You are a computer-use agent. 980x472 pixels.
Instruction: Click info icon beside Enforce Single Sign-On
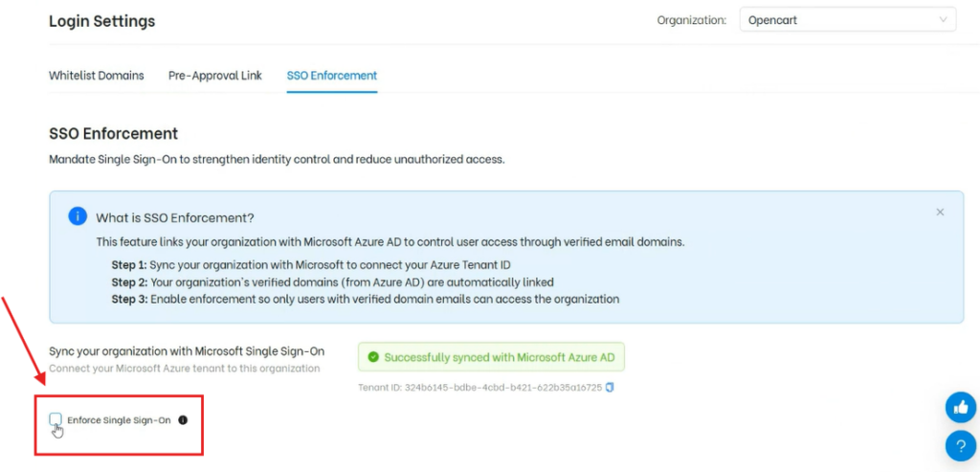183,420
